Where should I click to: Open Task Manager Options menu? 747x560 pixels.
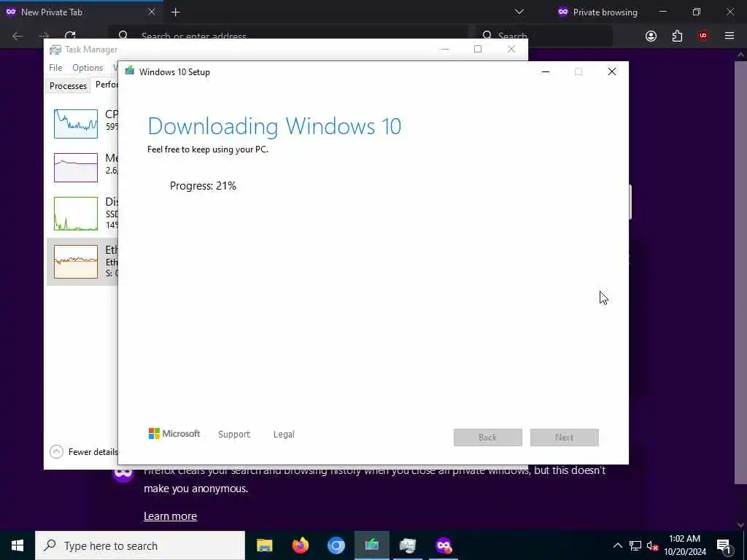click(x=88, y=68)
